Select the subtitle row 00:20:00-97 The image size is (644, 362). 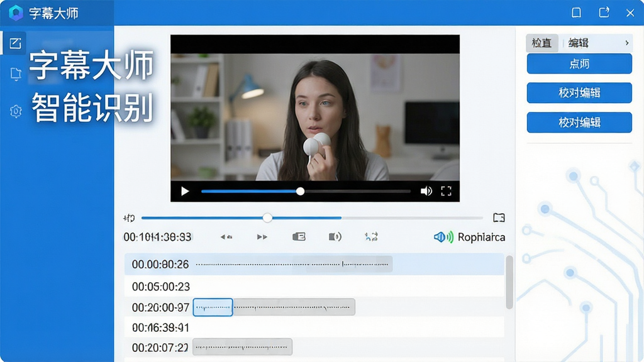click(314, 307)
